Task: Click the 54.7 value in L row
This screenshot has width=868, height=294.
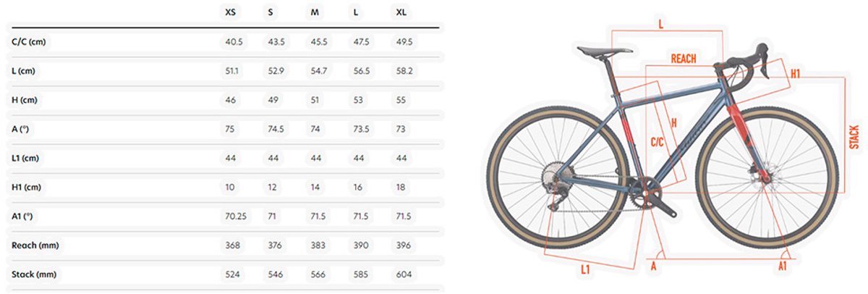Action: pyautogui.click(x=318, y=72)
